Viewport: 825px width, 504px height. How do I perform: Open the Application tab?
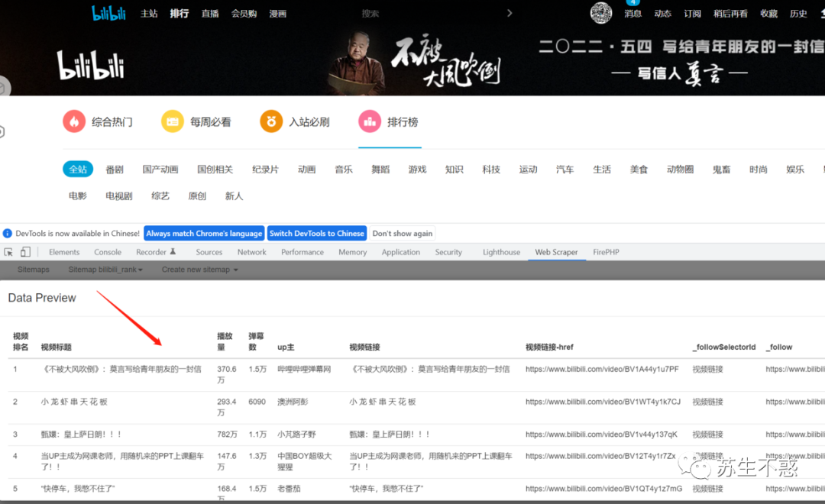tap(401, 252)
